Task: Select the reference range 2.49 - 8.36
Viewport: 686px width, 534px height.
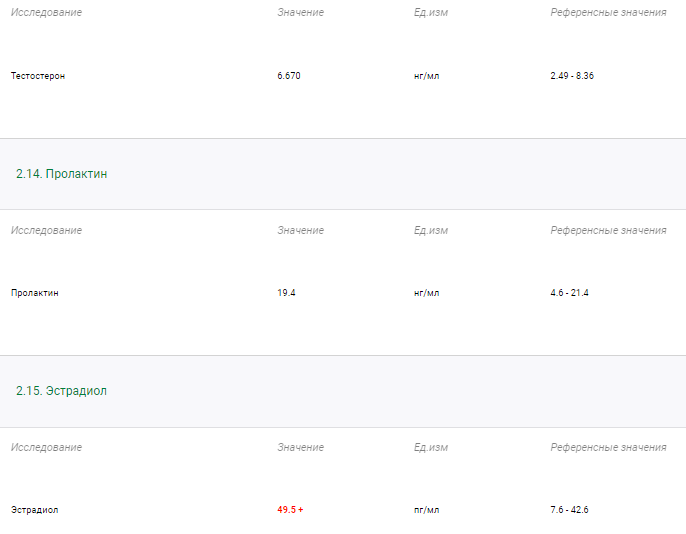Action: point(572,76)
